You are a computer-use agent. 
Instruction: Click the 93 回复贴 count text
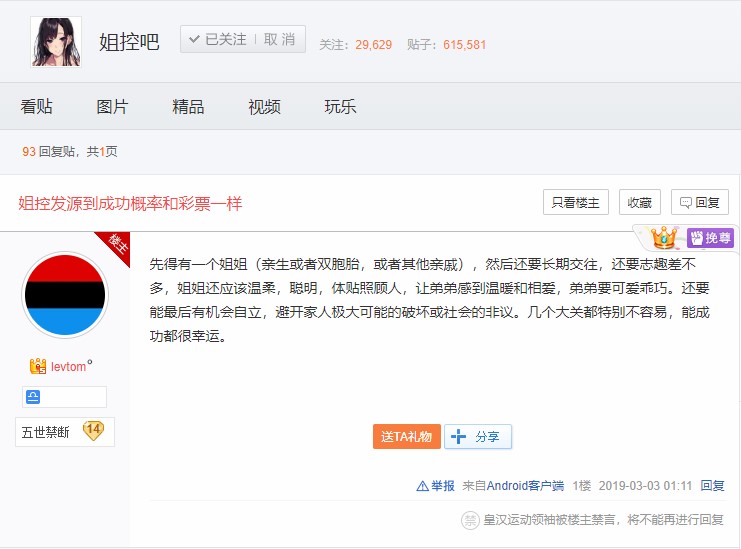click(x=48, y=152)
